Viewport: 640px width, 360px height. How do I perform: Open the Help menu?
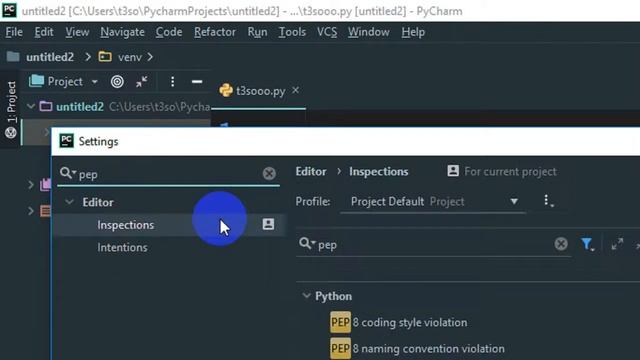(413, 32)
